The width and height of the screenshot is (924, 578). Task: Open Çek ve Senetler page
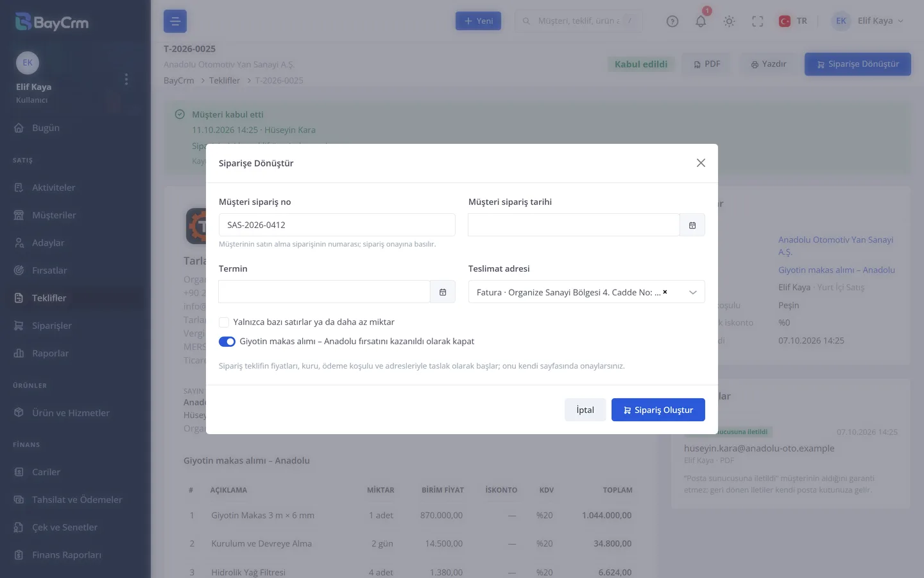[x=75, y=527]
